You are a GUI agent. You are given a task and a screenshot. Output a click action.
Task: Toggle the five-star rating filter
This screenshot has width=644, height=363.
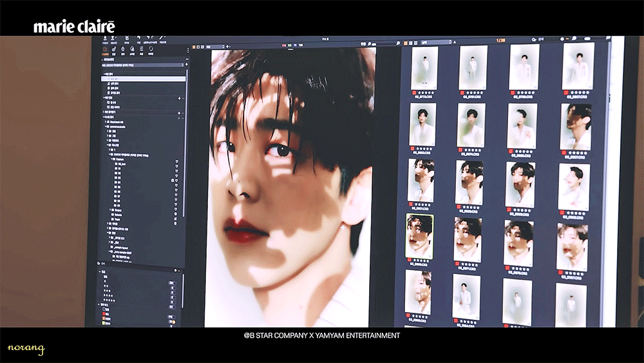click(109, 300)
